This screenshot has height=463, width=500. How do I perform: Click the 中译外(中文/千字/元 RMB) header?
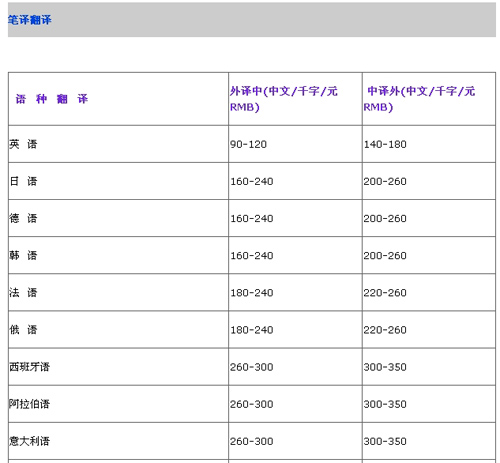(x=419, y=99)
